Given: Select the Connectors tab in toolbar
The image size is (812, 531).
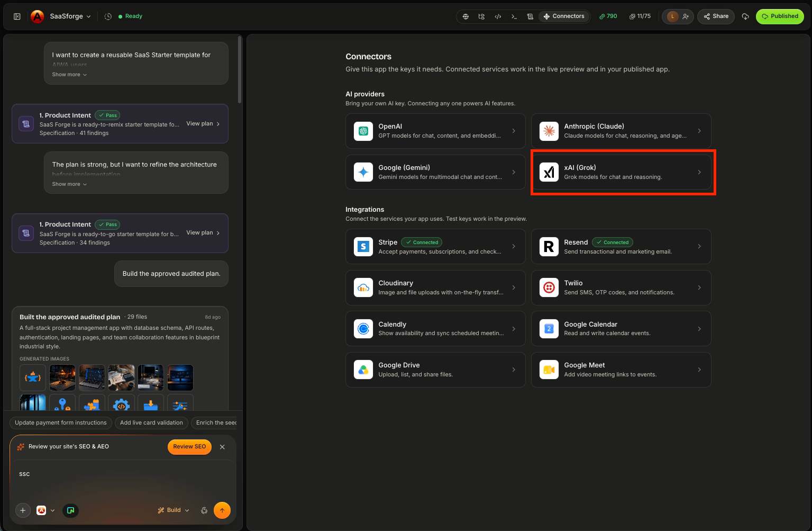Looking at the screenshot, I should tap(564, 16).
